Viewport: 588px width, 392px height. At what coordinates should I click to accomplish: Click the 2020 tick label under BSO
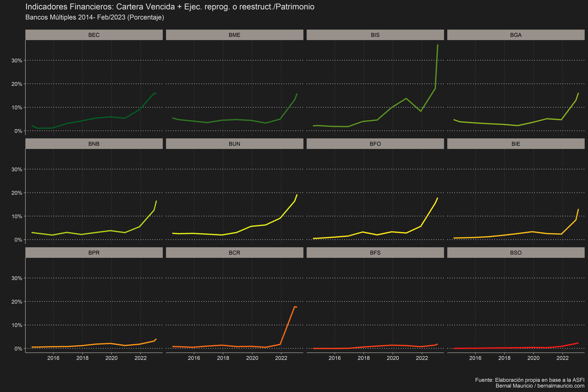[x=534, y=358]
